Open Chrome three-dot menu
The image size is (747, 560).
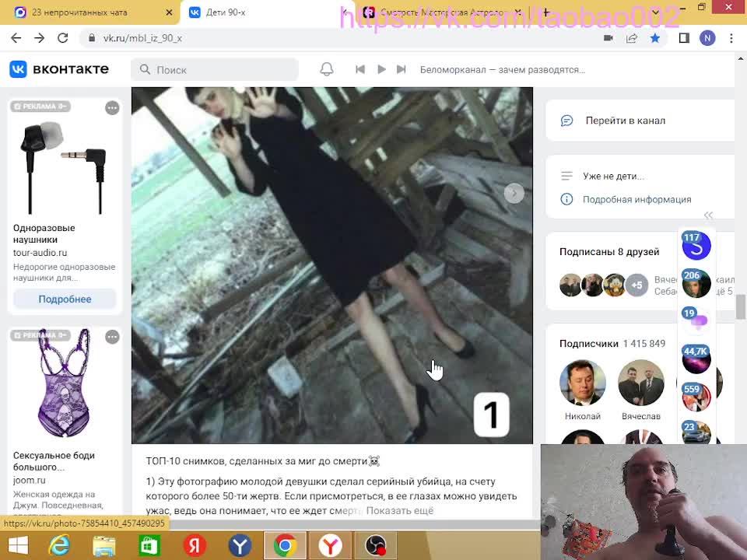pos(731,38)
